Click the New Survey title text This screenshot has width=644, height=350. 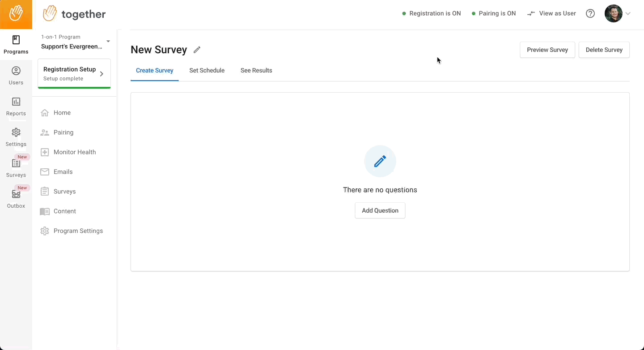point(159,50)
